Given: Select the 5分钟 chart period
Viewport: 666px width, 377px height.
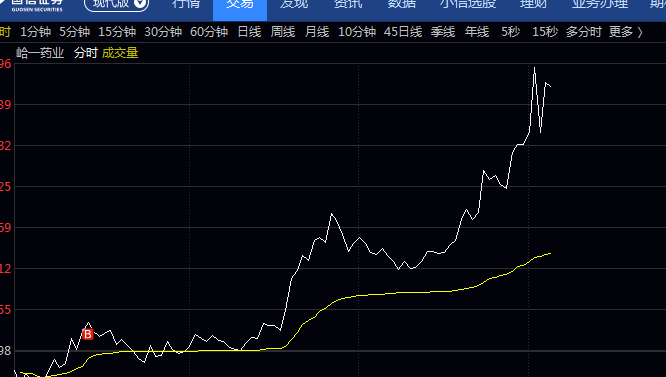Looking at the screenshot, I should pos(75,32).
